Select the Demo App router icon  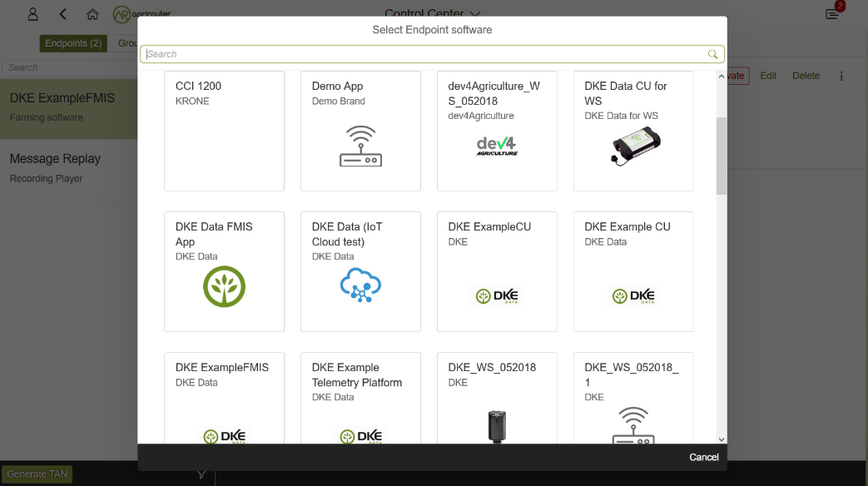click(360, 146)
